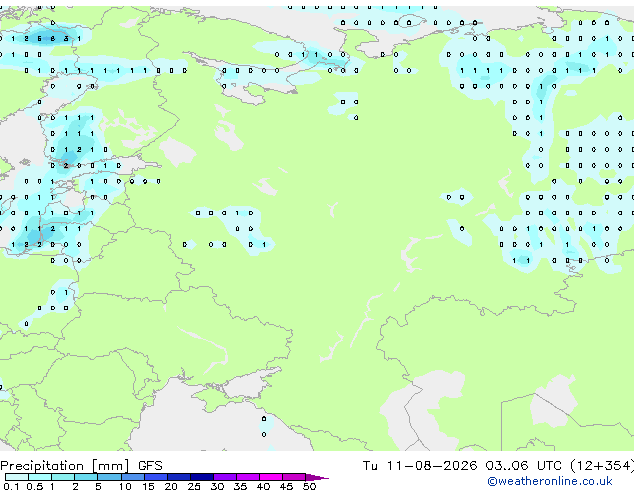Click the '25' legend scale label

click(194, 486)
